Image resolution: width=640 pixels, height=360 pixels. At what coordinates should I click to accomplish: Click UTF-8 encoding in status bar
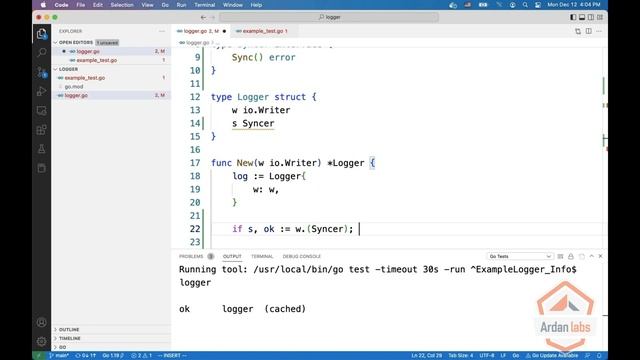click(487, 356)
